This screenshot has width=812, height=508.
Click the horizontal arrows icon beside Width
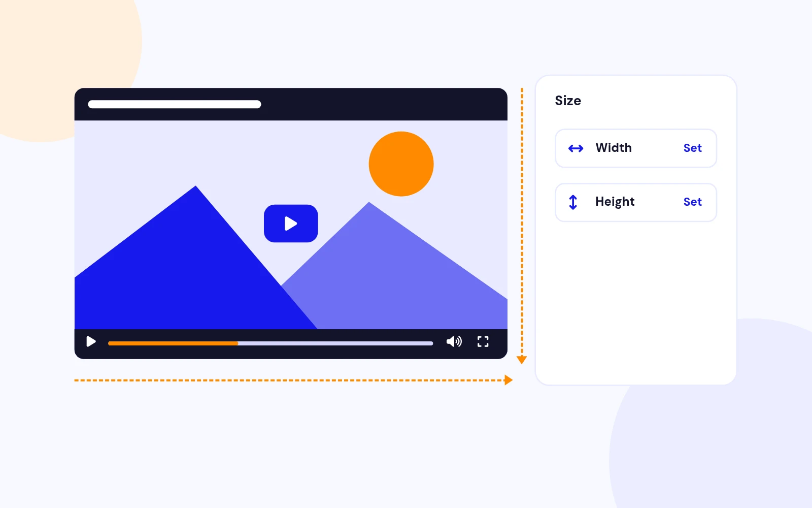pyautogui.click(x=576, y=148)
